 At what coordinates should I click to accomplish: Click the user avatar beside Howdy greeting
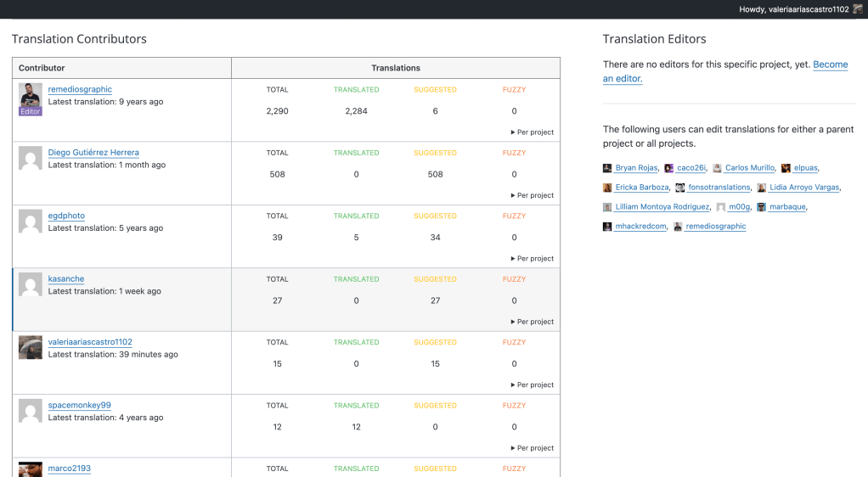click(858, 9)
